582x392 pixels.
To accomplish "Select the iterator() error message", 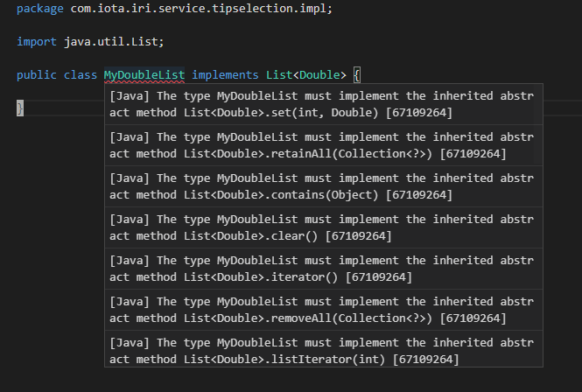I will [x=320, y=269].
